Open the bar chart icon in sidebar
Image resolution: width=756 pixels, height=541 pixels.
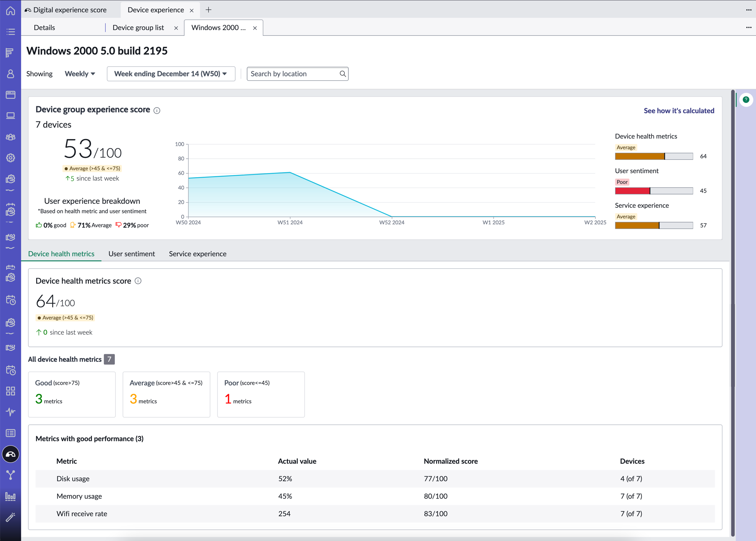pyautogui.click(x=10, y=497)
